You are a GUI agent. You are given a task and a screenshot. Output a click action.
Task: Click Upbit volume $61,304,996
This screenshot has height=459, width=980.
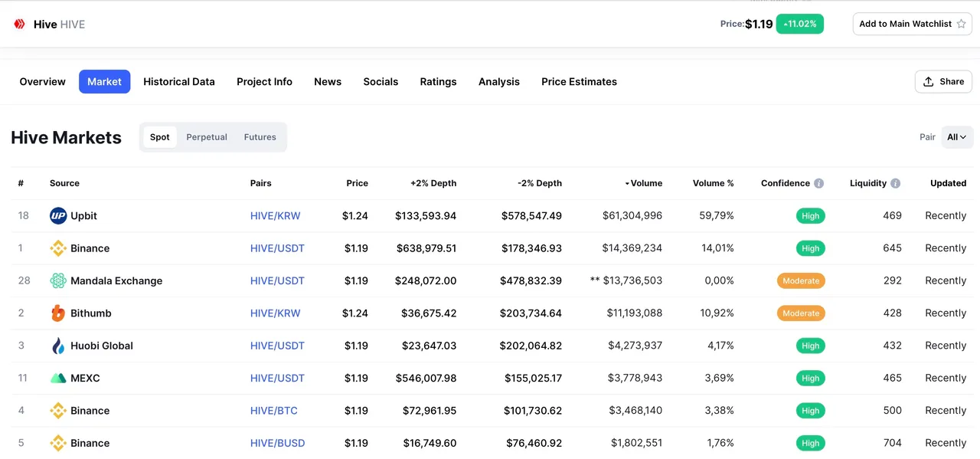pyautogui.click(x=632, y=216)
